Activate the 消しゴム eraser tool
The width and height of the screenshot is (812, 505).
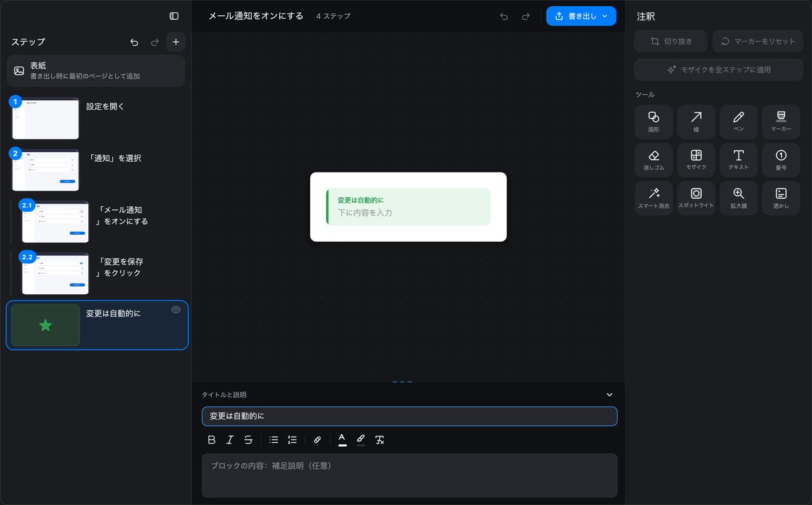[x=653, y=160]
